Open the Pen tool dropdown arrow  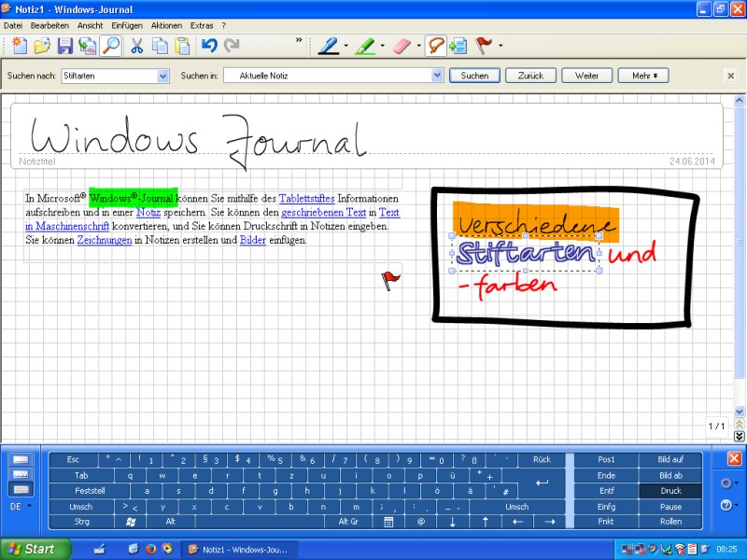345,46
